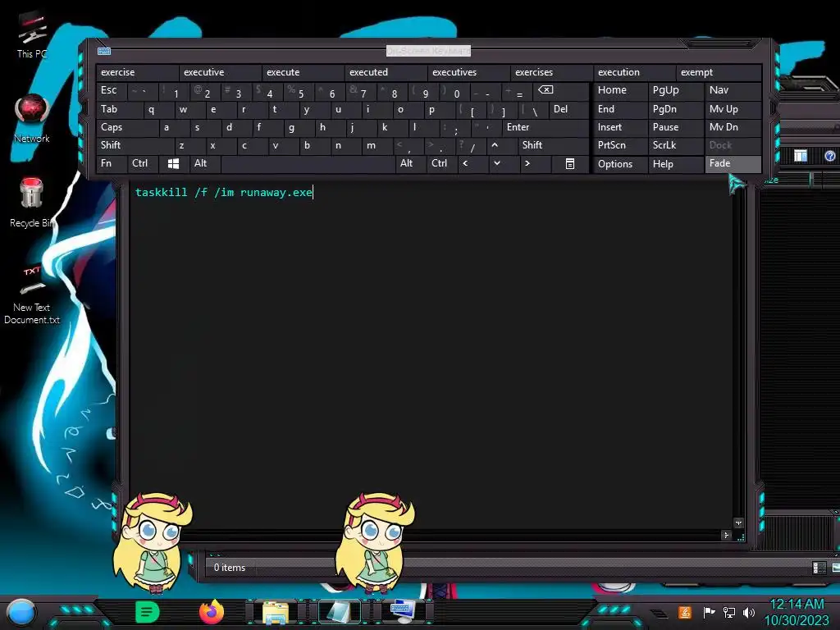
Task: Click the PgUp key
Action: (676, 90)
